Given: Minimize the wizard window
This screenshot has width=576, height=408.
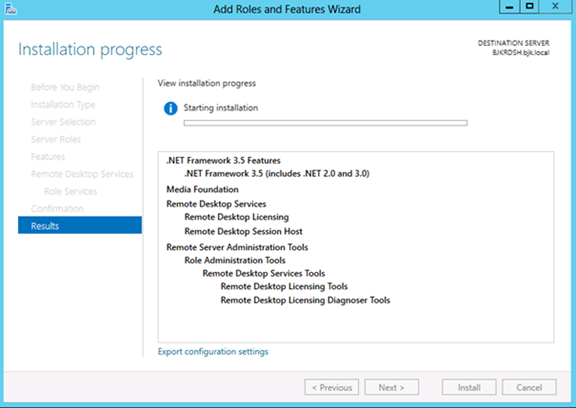Looking at the screenshot, I should coord(509,7).
